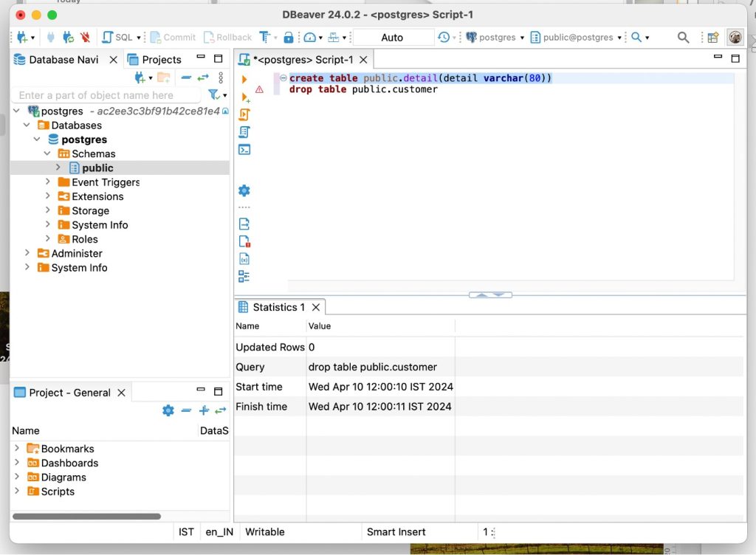Click the red error marker beside drop table

[259, 89]
